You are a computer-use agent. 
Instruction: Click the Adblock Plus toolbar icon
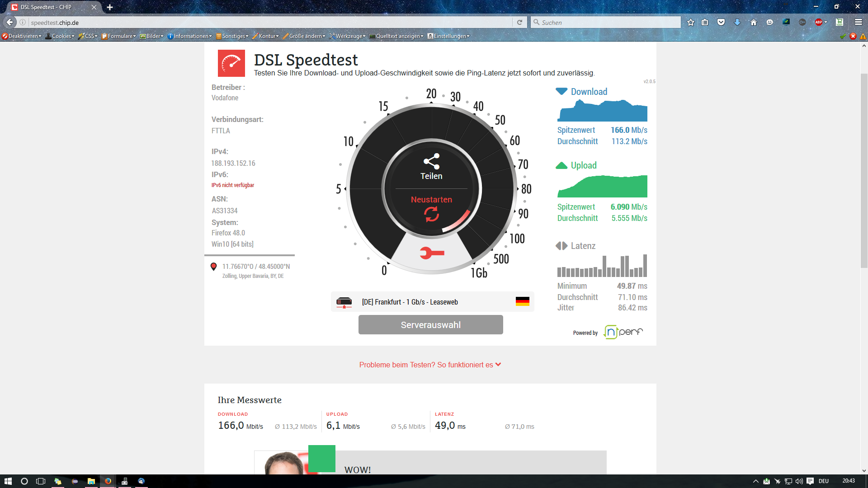819,22
